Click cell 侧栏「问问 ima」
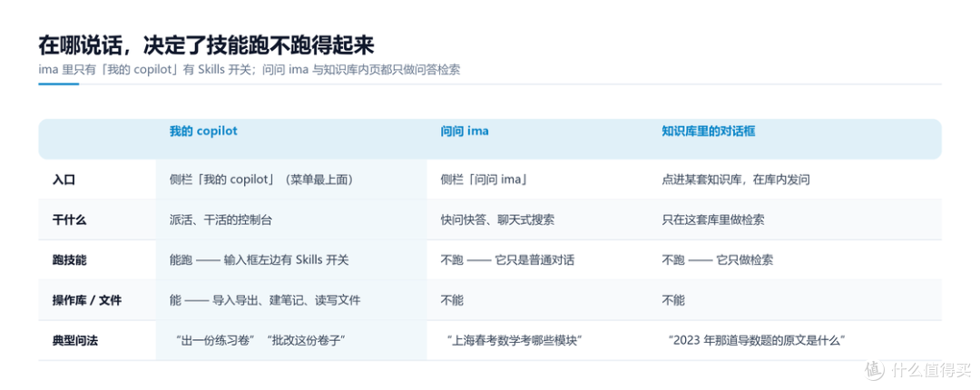980x390 pixels. pyautogui.click(x=485, y=180)
